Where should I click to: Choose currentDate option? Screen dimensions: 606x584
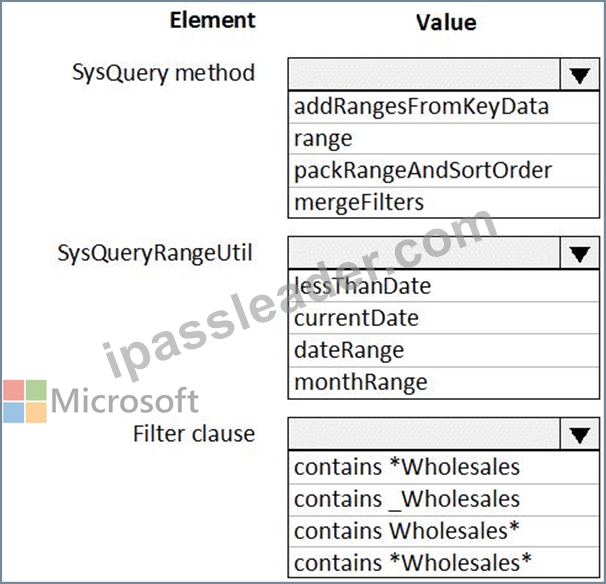tap(444, 318)
